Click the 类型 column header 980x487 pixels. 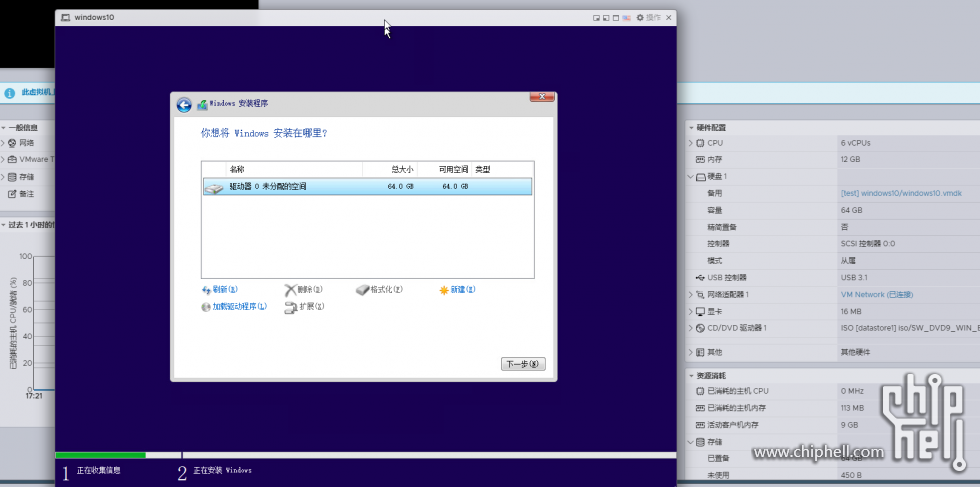pos(502,169)
